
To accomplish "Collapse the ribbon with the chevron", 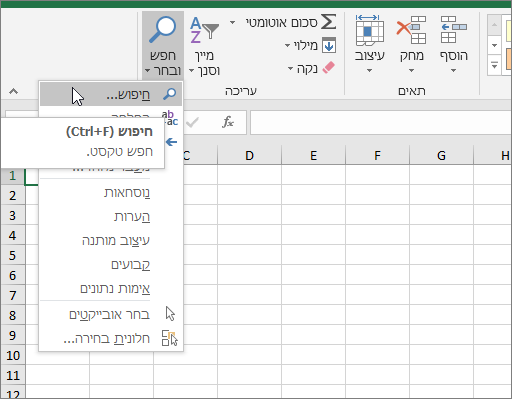I will pos(13,91).
